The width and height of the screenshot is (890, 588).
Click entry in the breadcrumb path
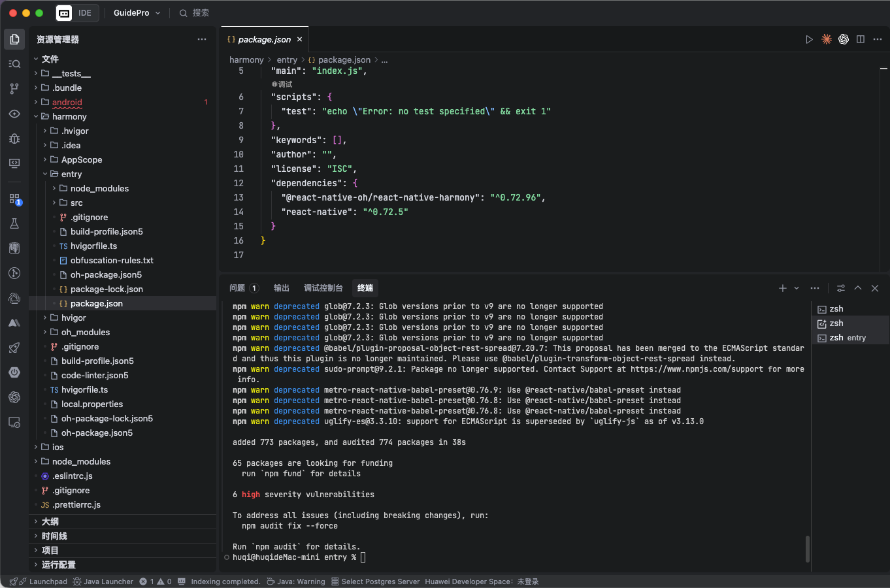pos(287,59)
